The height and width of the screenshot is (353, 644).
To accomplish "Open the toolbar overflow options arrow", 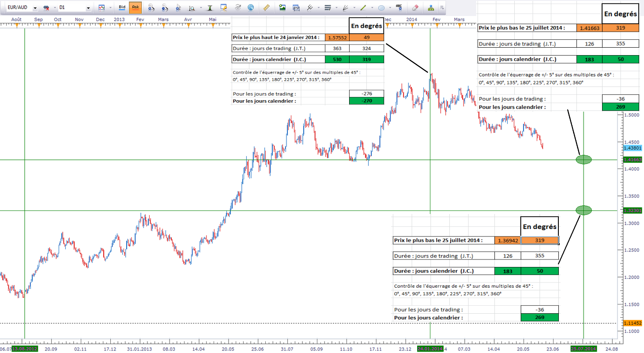I will click(x=442, y=8).
